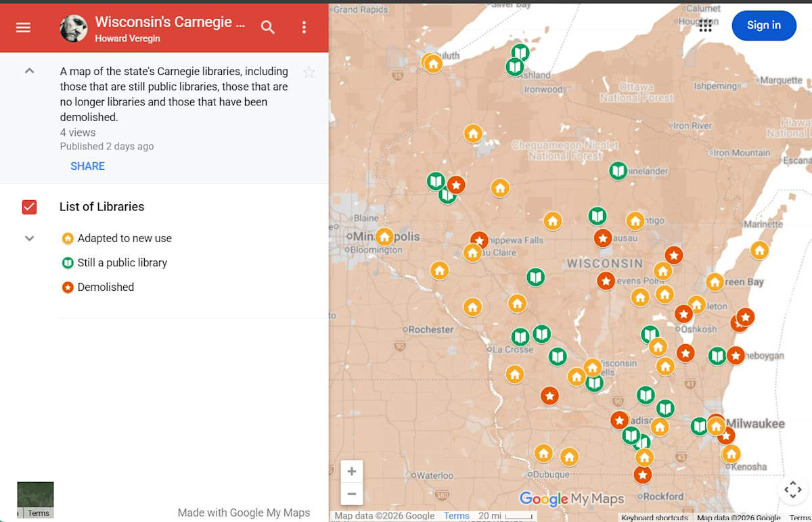The image size is (812, 522).
Task: Click the green library marker west of Sheboygan
Action: [717, 356]
